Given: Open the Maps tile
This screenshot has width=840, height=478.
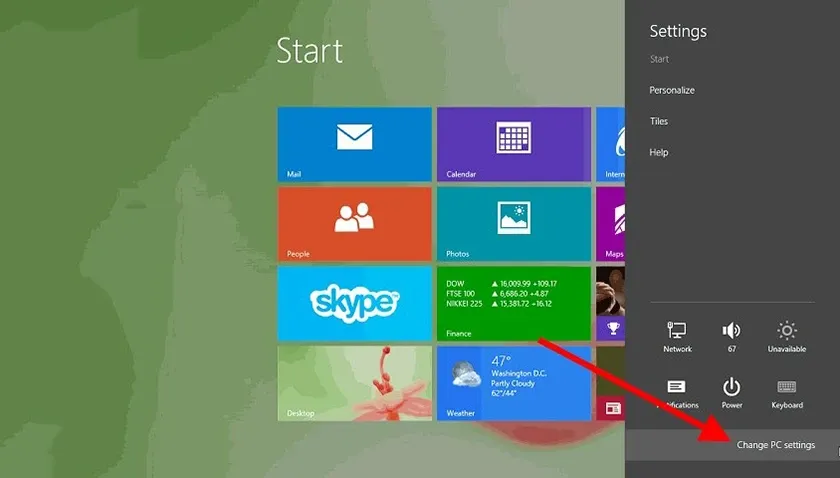Looking at the screenshot, I should (x=610, y=224).
